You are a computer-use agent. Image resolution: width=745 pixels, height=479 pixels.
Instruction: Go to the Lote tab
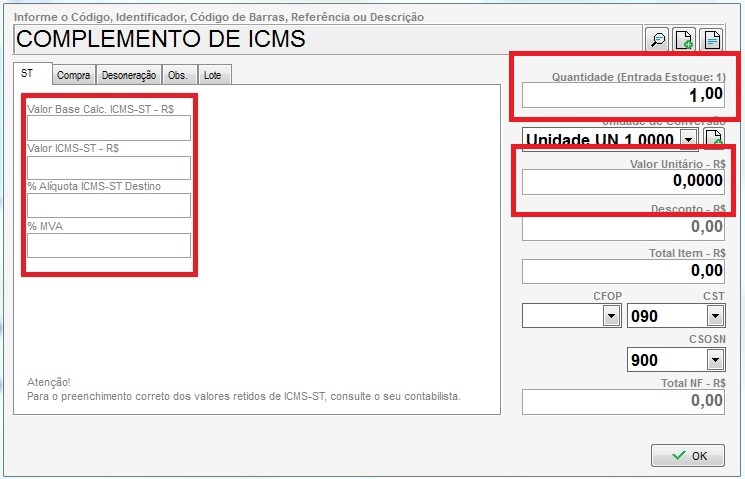tap(213, 75)
